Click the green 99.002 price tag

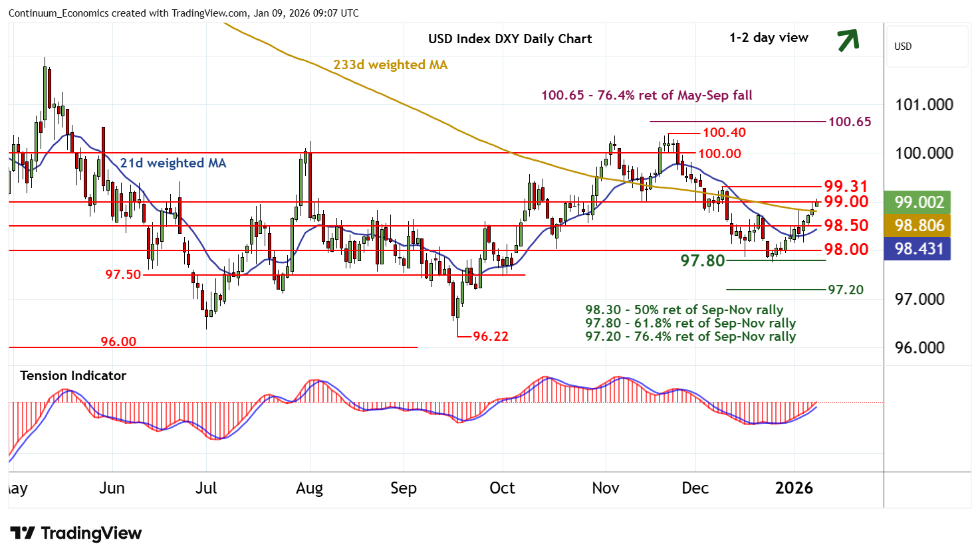pos(919,202)
